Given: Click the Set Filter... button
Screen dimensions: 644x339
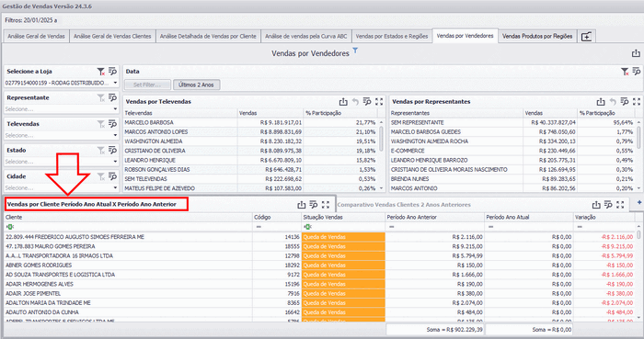Looking at the screenshot, I should [147, 85].
